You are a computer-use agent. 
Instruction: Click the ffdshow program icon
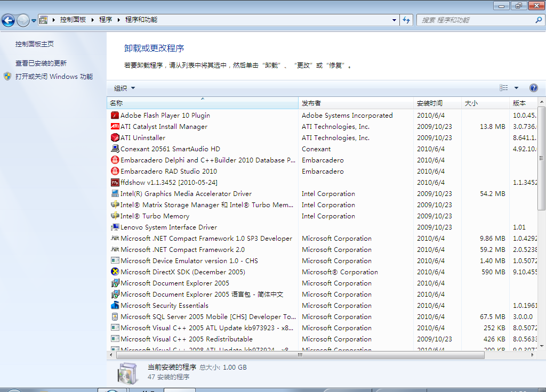point(115,182)
